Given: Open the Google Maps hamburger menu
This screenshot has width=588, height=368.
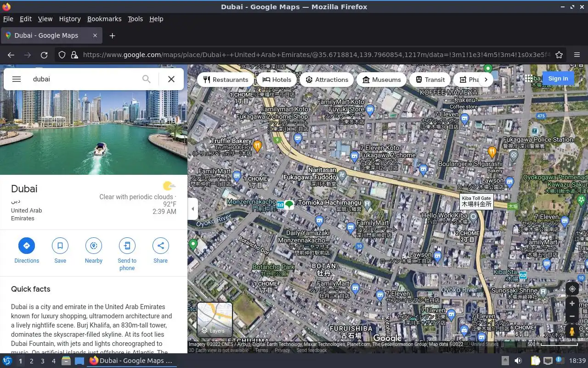Looking at the screenshot, I should coord(17,79).
